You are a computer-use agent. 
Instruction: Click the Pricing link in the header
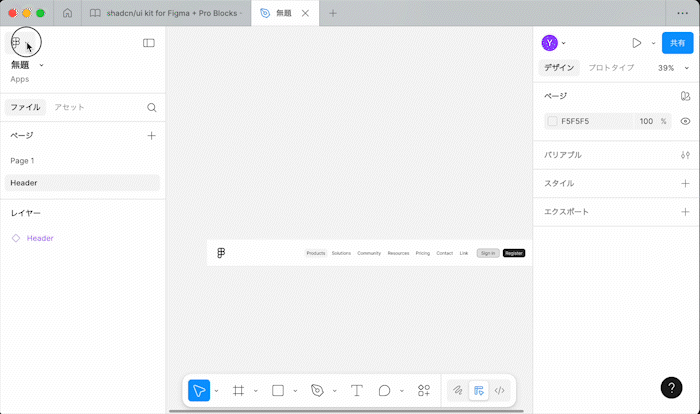423,253
